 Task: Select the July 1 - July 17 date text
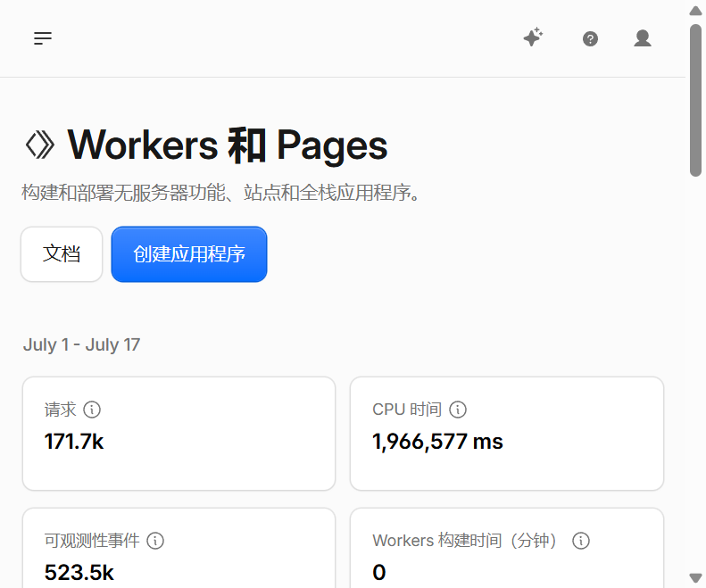point(81,345)
